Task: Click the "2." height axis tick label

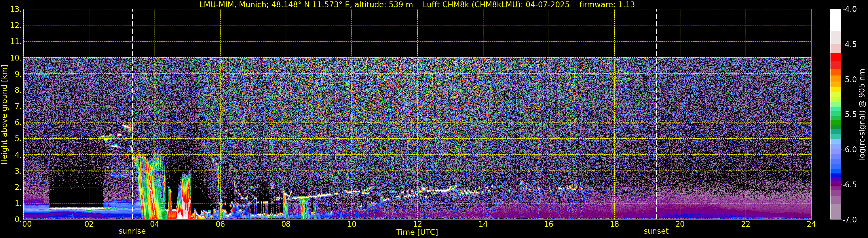Action: [18, 187]
